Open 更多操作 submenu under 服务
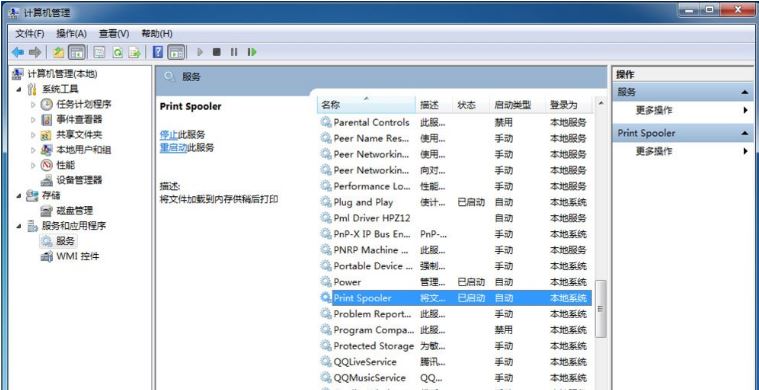 coord(683,110)
